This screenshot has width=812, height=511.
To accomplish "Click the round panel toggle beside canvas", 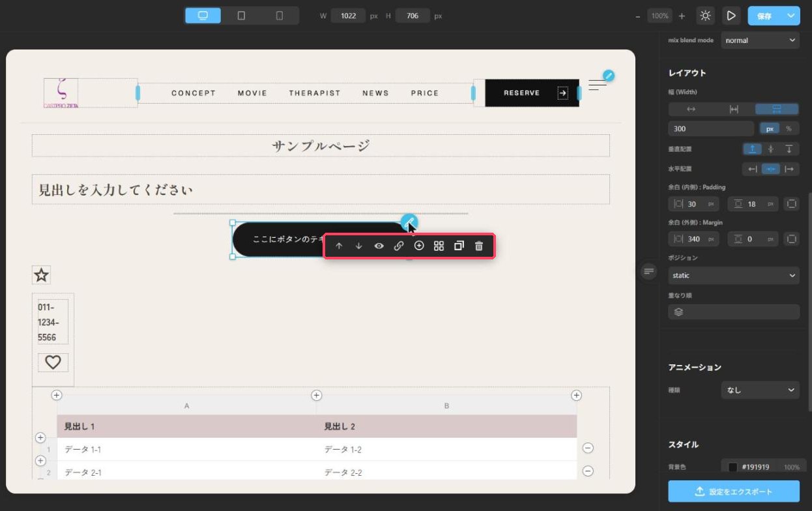I will (x=648, y=271).
